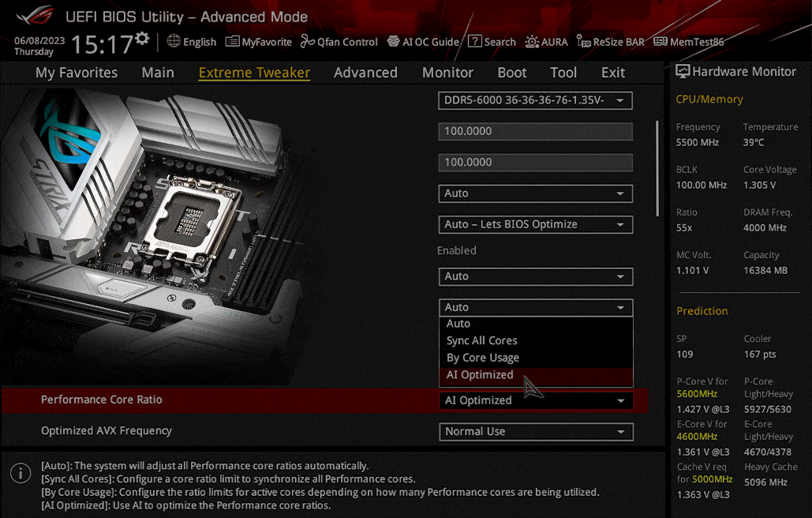Choose Auto from the open list
The height and width of the screenshot is (518, 812).
coord(536,324)
